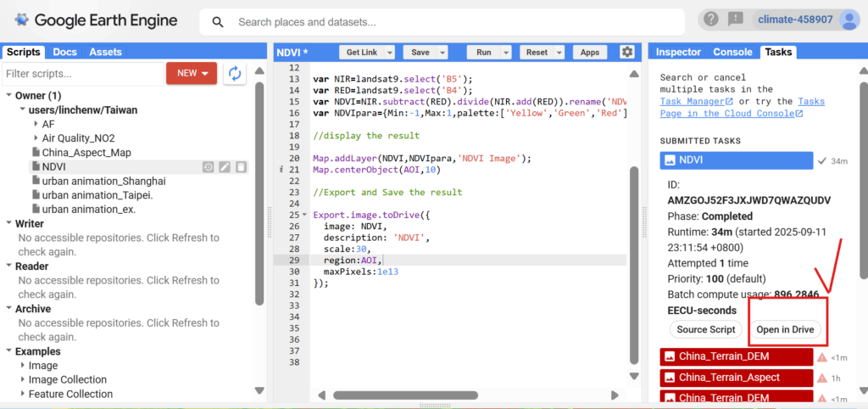Expand the Image Collection examples folder

(x=23, y=379)
